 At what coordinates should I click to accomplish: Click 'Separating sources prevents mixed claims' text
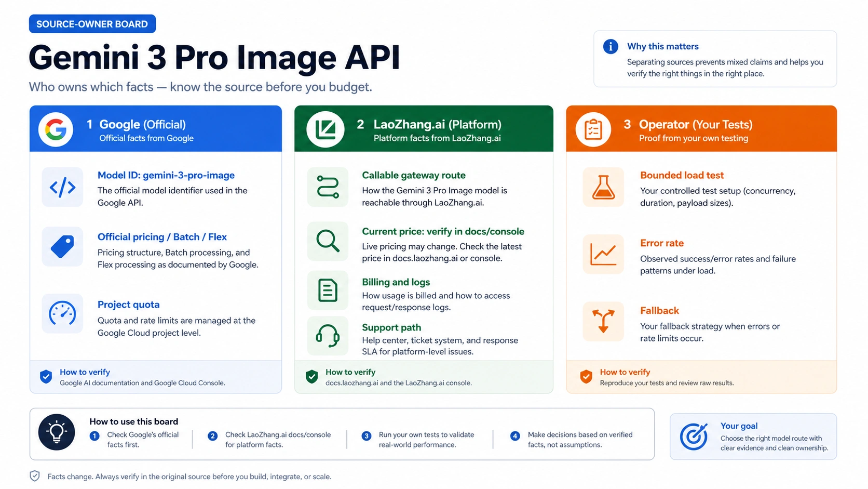click(725, 68)
